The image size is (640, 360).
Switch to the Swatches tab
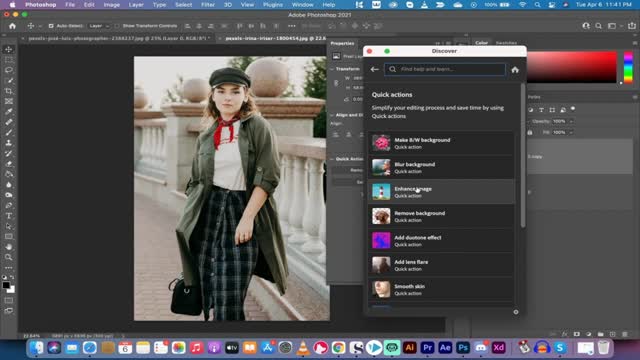pos(506,43)
